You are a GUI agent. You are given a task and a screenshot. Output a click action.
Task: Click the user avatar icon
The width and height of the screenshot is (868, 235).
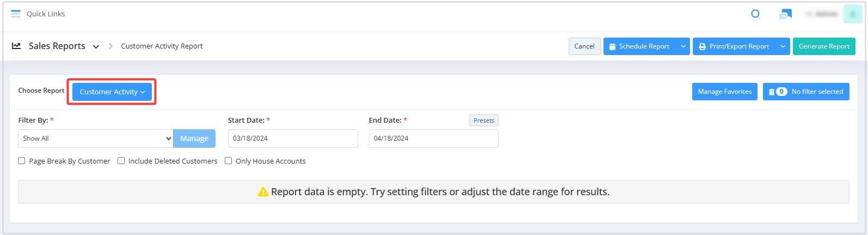(x=852, y=14)
